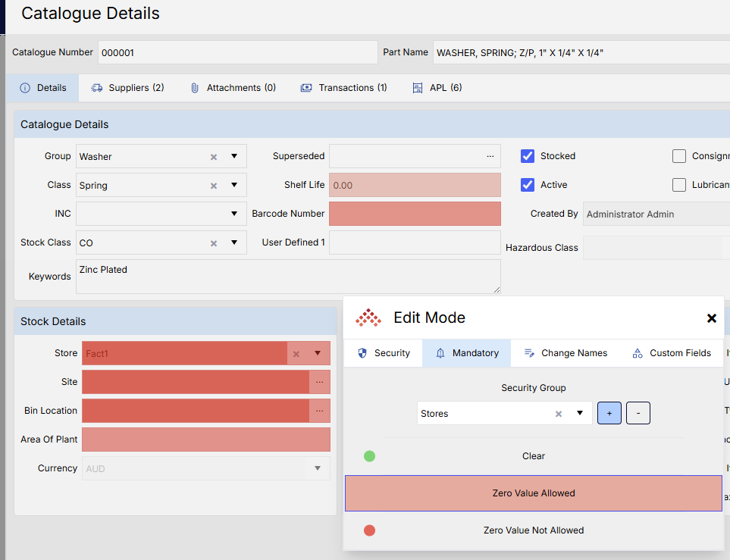Add security group with plus button

(609, 413)
